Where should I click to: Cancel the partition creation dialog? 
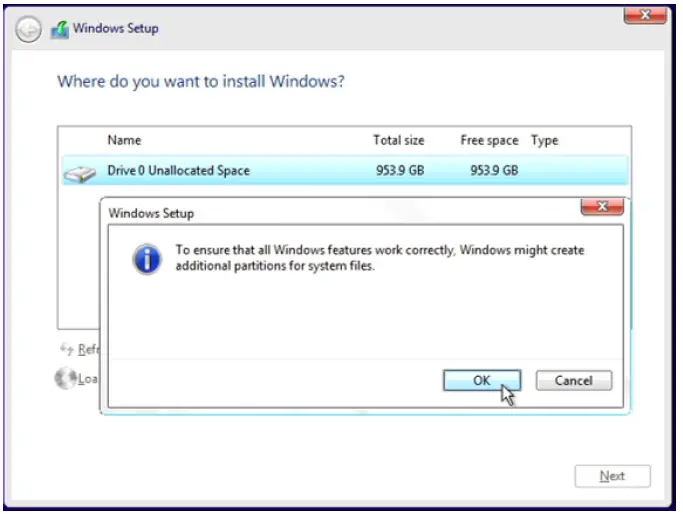click(574, 380)
